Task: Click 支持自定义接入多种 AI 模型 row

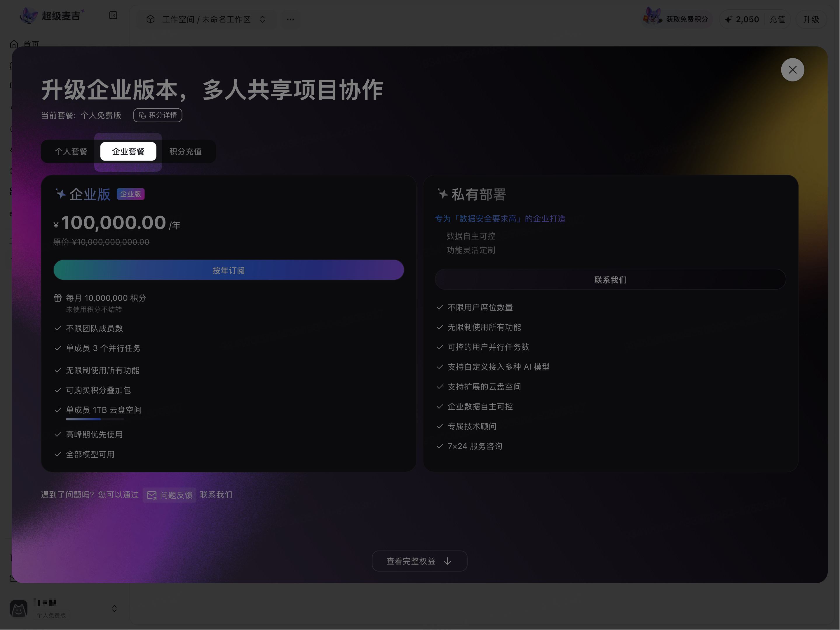Action: pos(493,367)
